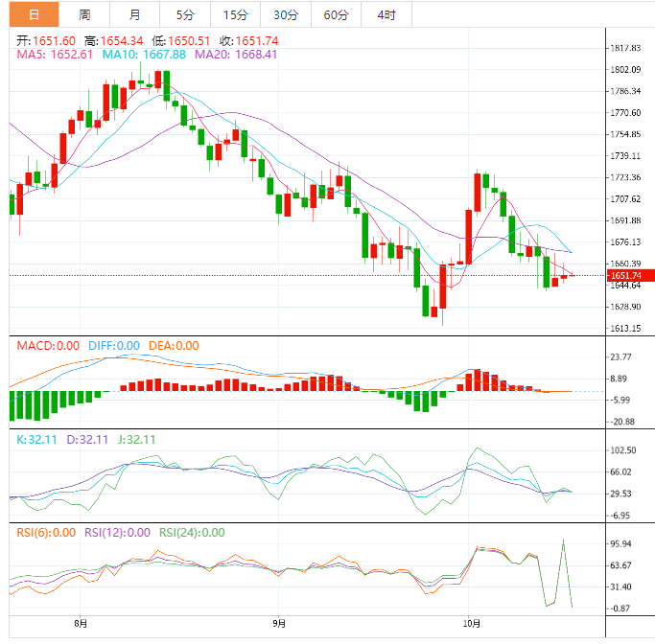Click the DIFF:0.00 label

click(x=114, y=346)
